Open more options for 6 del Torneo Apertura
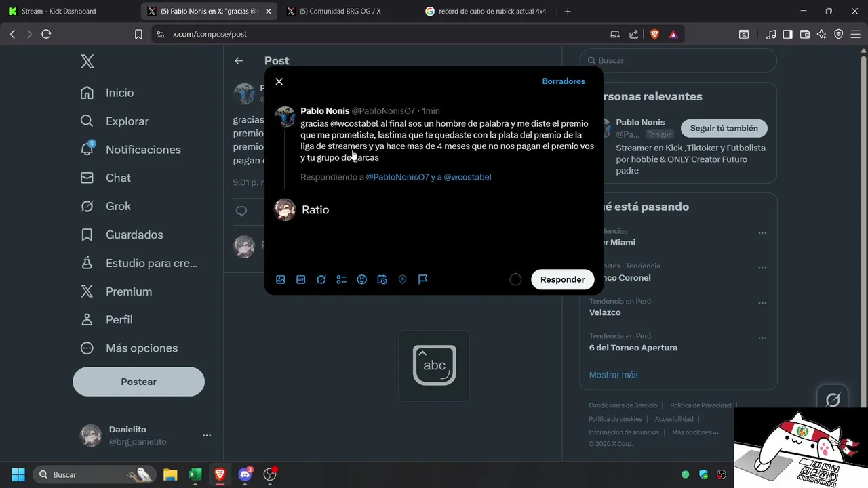This screenshot has height=488, width=868. 762,338
